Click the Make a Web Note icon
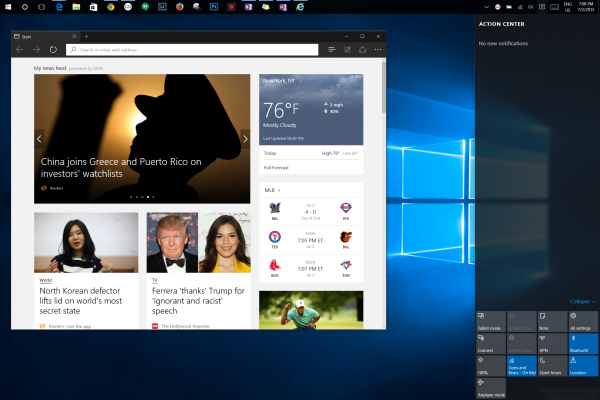Image resolution: width=600 pixels, height=400 pixels. (x=348, y=49)
